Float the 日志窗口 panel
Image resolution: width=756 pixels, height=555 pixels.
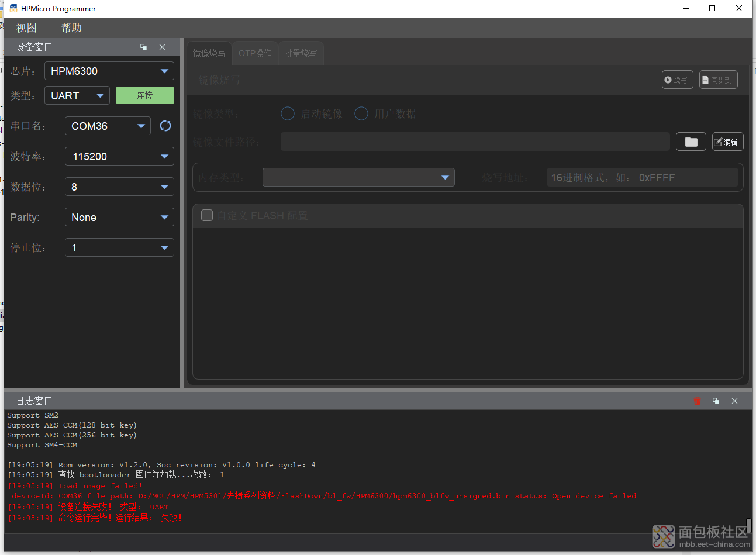[716, 401]
